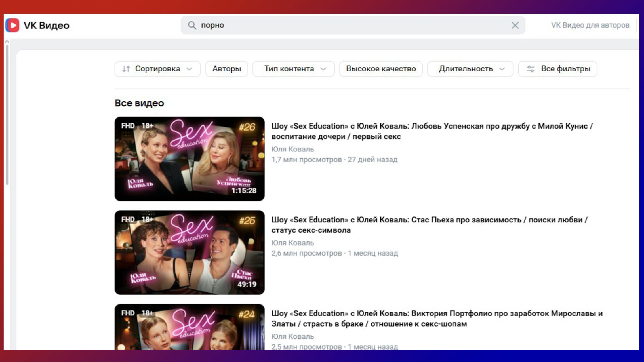This screenshot has width=644, height=362.
Task: Open the episode #26 video thumbnail
Action: (x=190, y=159)
